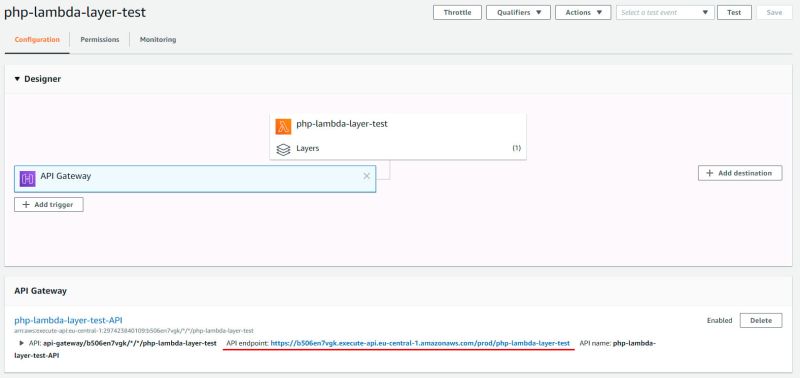Click the API Gateway section heading
Screen dimensions: 800x378
click(x=40, y=291)
